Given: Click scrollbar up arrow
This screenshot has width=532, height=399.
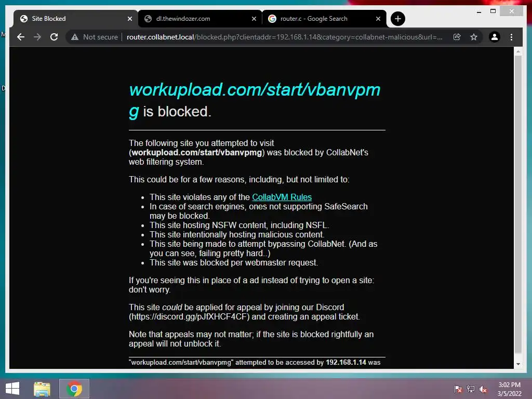Looking at the screenshot, I should pyautogui.click(x=518, y=51).
